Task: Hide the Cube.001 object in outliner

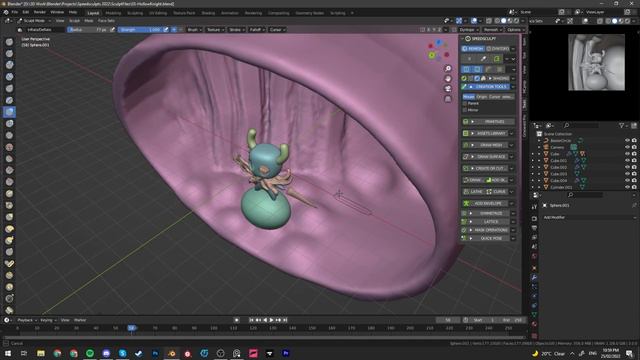Action: pos(627,161)
